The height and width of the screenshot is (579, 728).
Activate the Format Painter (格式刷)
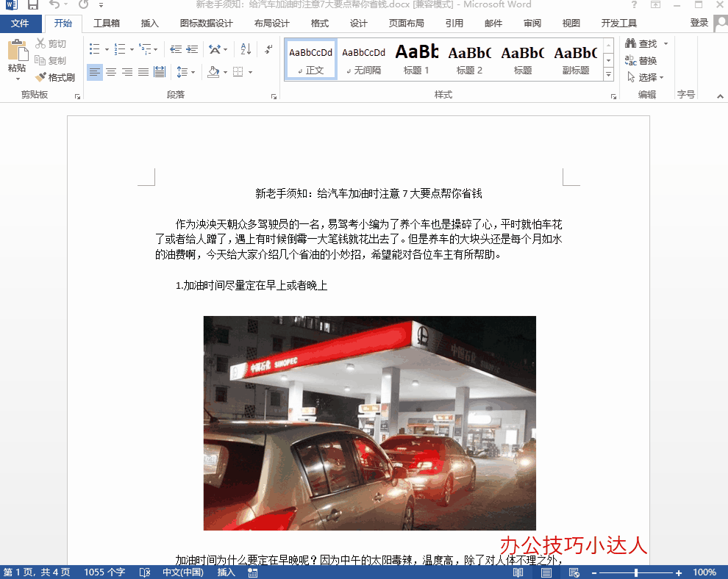pyautogui.click(x=55, y=77)
